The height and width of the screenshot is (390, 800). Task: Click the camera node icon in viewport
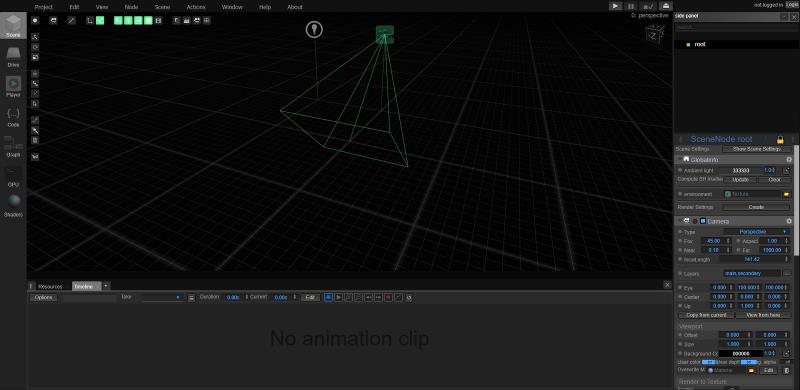(385, 34)
